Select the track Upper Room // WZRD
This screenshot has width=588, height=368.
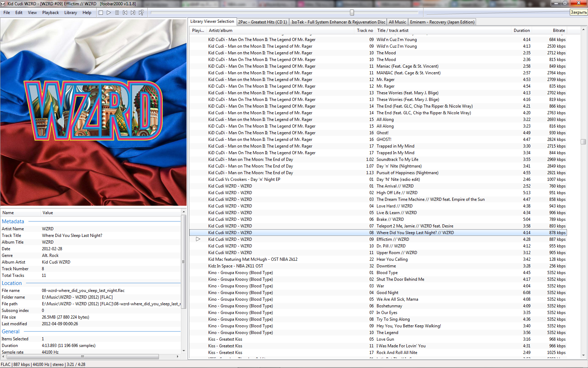(x=378, y=253)
